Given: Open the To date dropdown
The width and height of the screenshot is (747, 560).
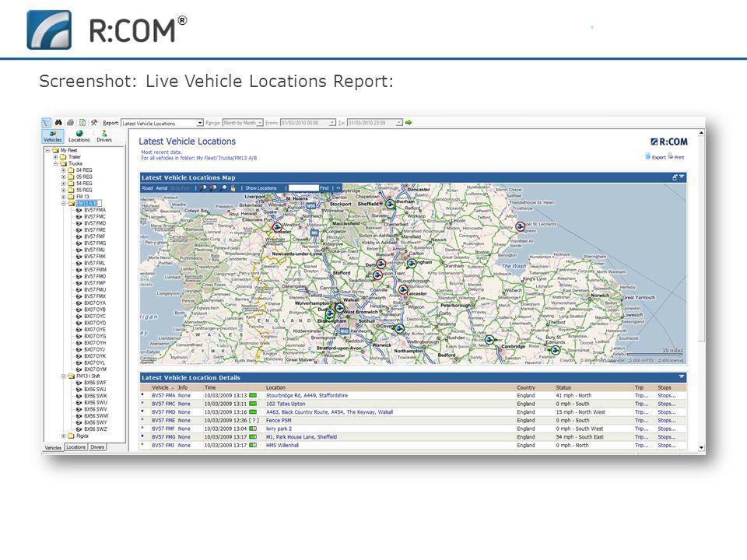Looking at the screenshot, I should 399,123.
